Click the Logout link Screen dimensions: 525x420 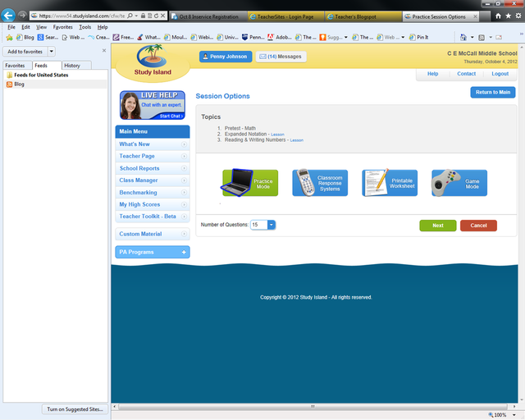click(500, 74)
